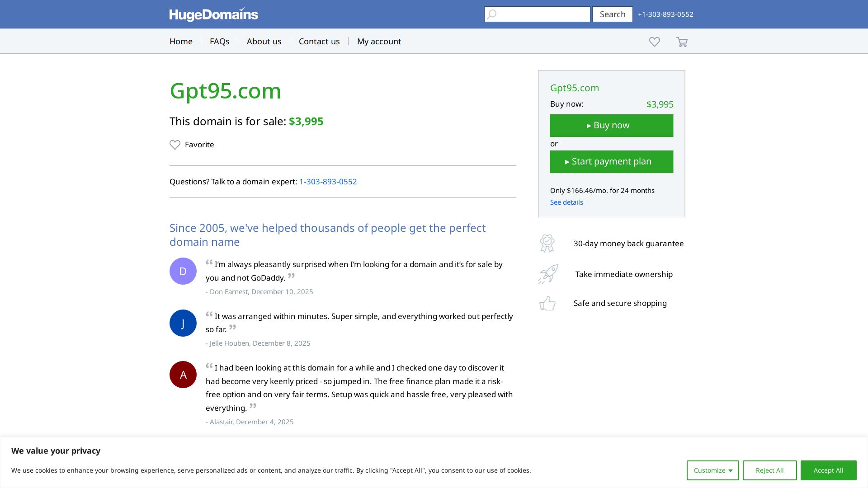Click the money back guarantee ribbon icon
The image size is (868, 488).
coord(547,244)
